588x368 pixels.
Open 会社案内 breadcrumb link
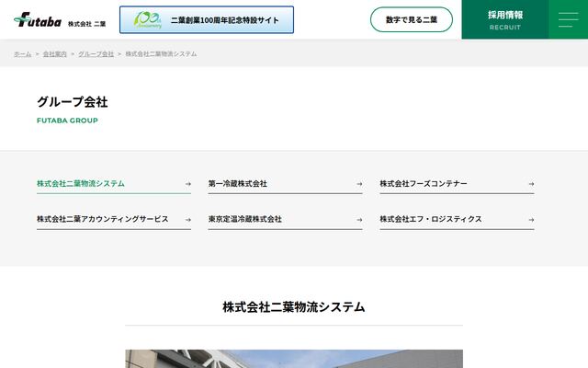pos(55,54)
